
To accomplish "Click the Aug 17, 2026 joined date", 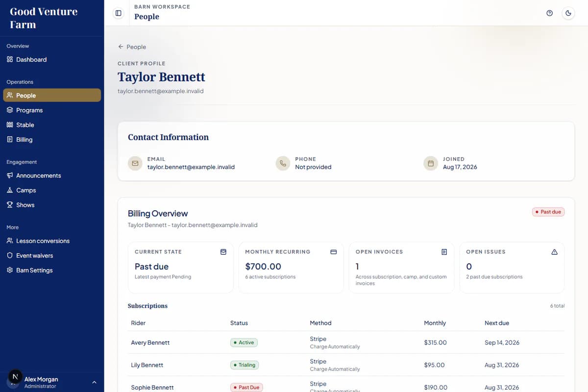I will pyautogui.click(x=460, y=167).
